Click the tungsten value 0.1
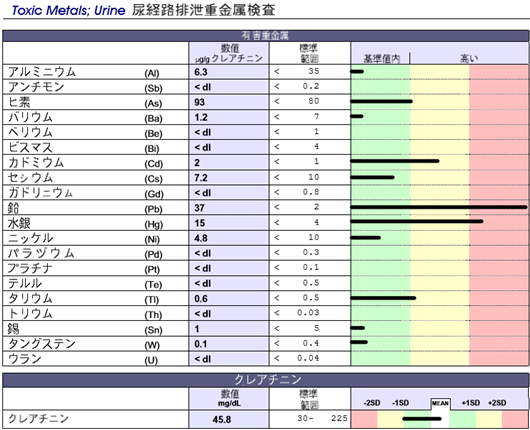Image resolution: width=530 pixels, height=430 pixels. (201, 344)
